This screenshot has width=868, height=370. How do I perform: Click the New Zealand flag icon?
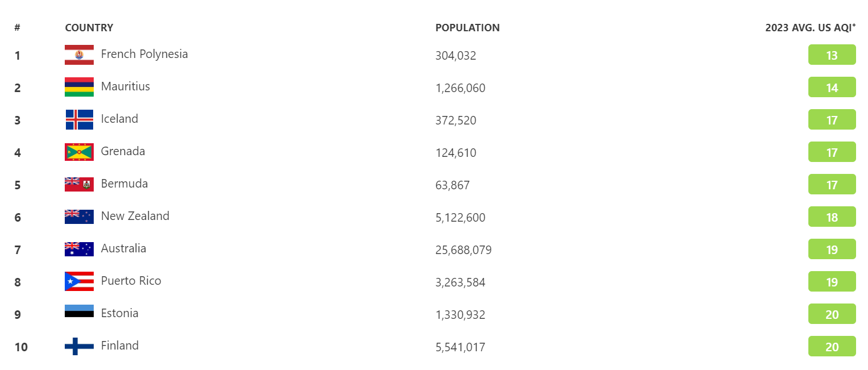click(x=79, y=217)
